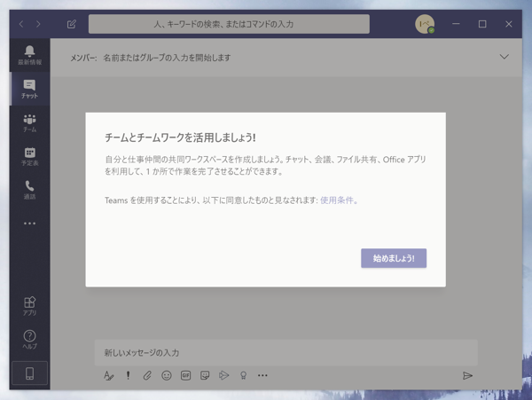Viewport: 532px width, 400px height.
Task: Open the text Format options
Action: (x=108, y=375)
